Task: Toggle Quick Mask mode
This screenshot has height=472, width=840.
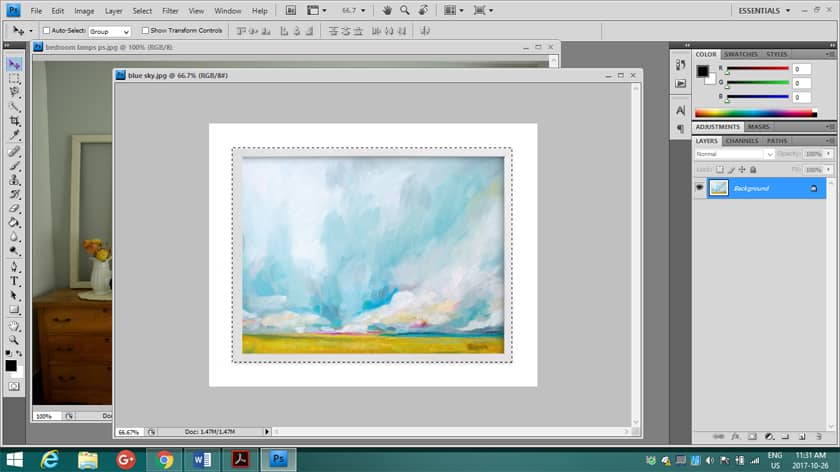Action: (x=14, y=386)
